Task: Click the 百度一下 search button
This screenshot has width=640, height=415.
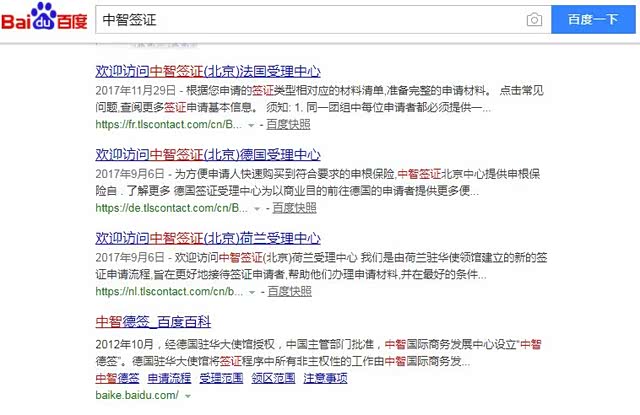Action: [593, 20]
